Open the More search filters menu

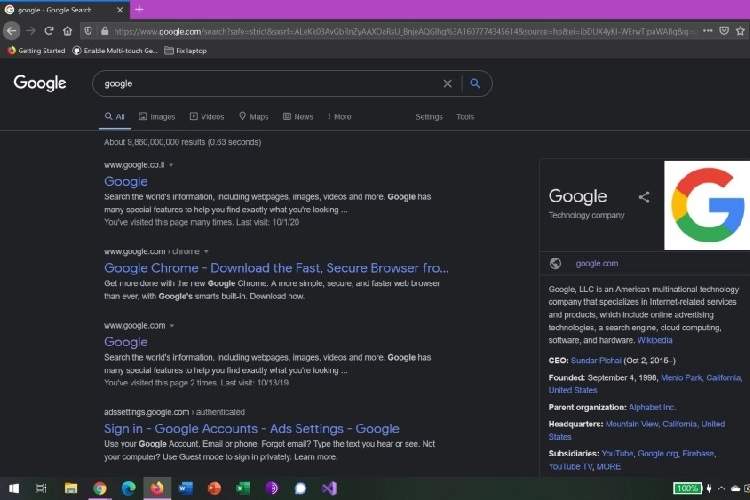337,117
